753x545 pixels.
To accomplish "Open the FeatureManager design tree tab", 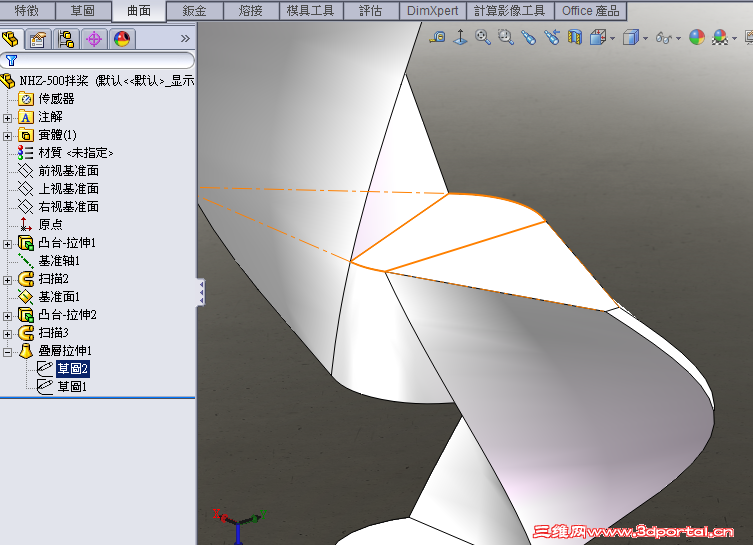I will click(x=11, y=39).
